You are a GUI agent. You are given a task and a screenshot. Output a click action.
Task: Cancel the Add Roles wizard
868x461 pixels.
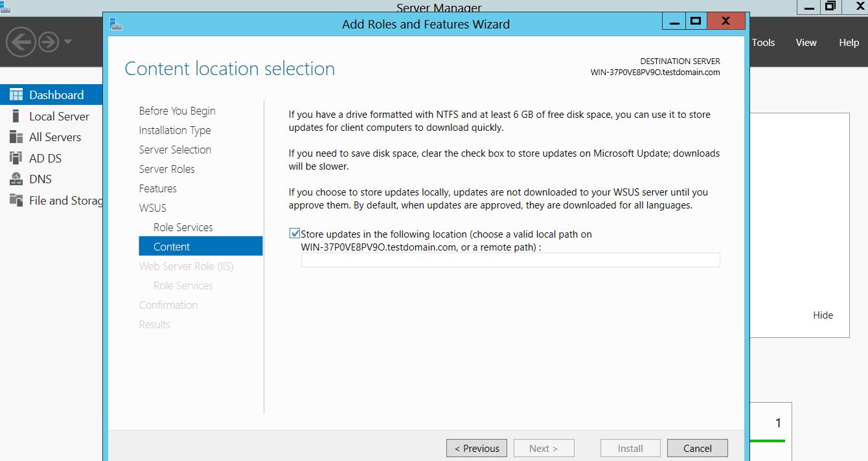[697, 448]
